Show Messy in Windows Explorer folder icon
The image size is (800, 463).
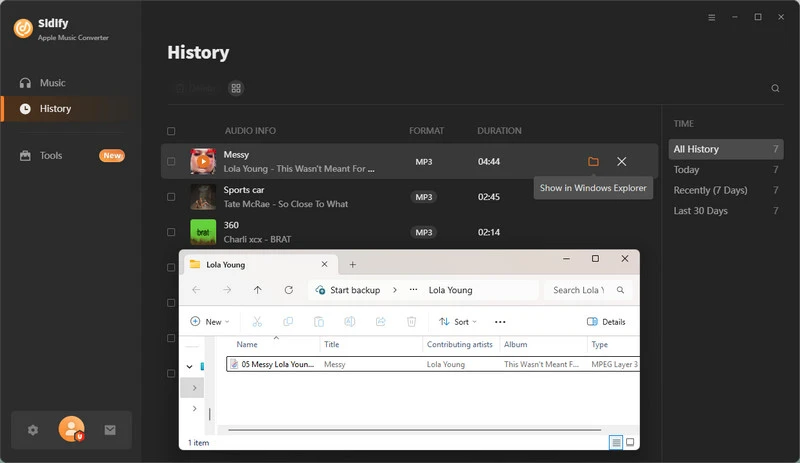(593, 161)
